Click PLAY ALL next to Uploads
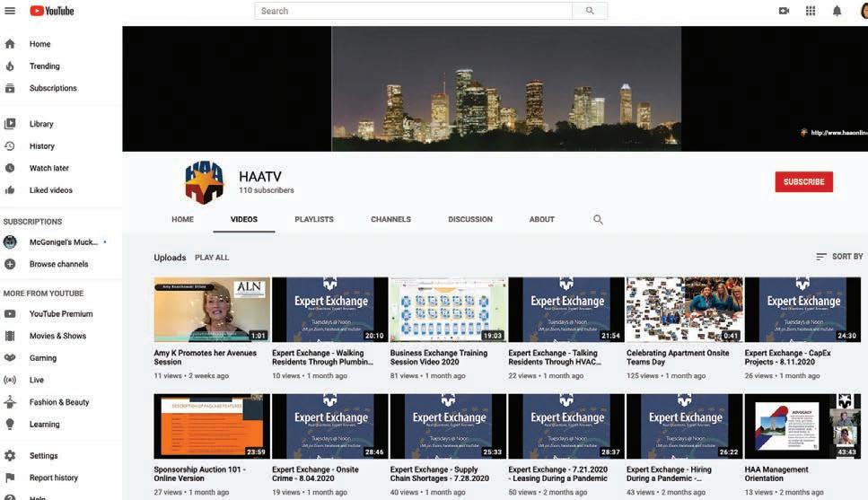The height and width of the screenshot is (500, 868). [212, 258]
